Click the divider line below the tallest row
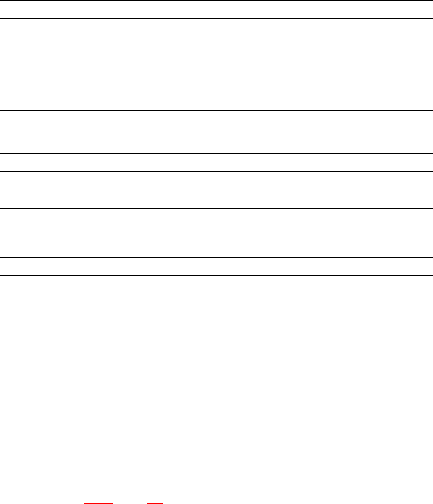 [216, 92]
